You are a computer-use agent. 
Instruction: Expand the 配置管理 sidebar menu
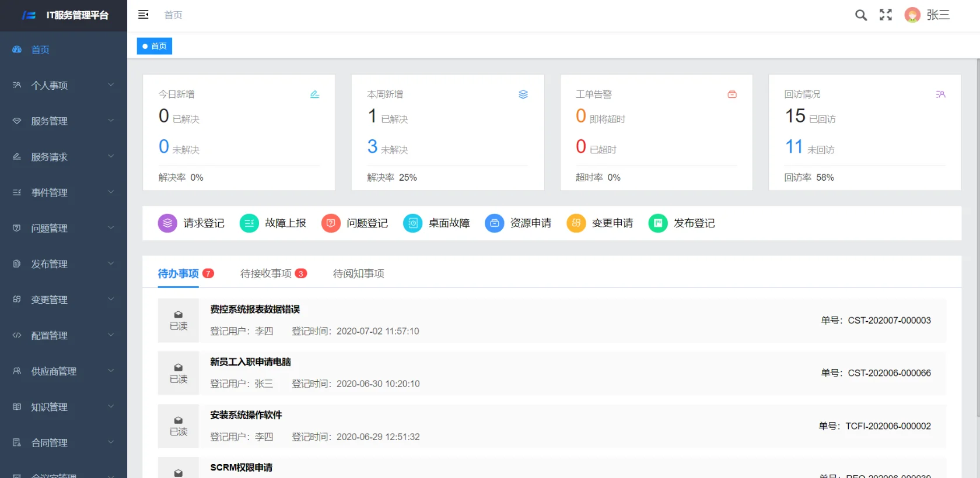tap(64, 335)
